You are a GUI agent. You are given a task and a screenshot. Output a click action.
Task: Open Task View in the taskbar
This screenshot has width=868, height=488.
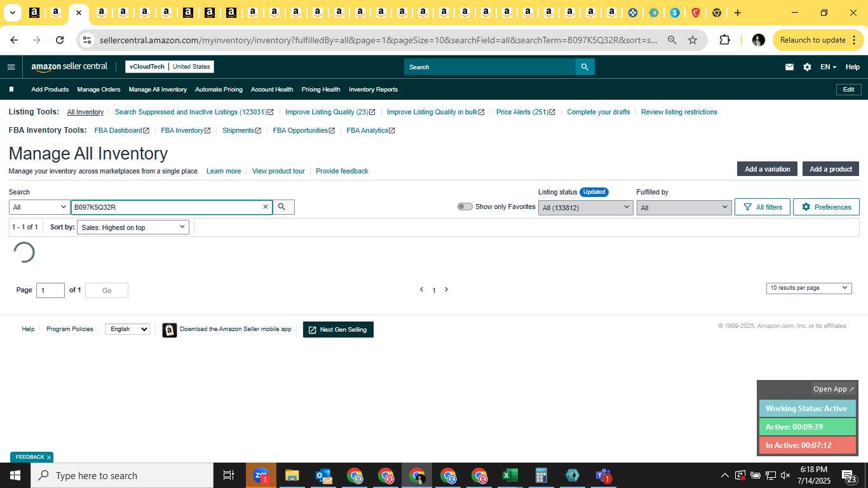pos(229,475)
